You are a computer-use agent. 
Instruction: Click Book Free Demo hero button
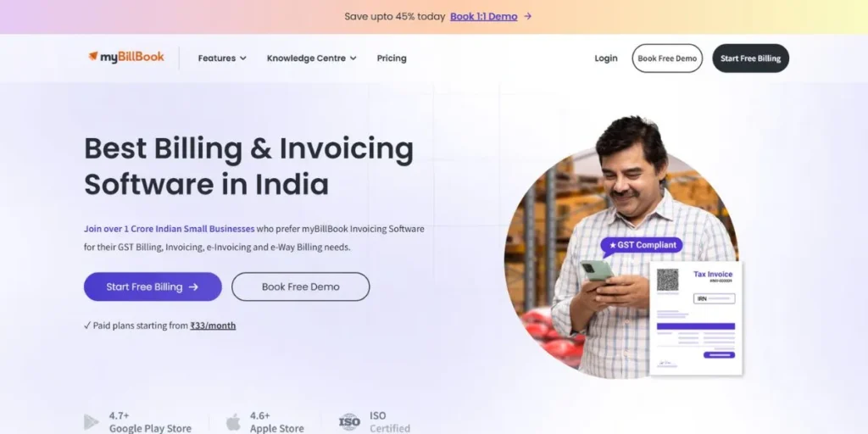301,287
